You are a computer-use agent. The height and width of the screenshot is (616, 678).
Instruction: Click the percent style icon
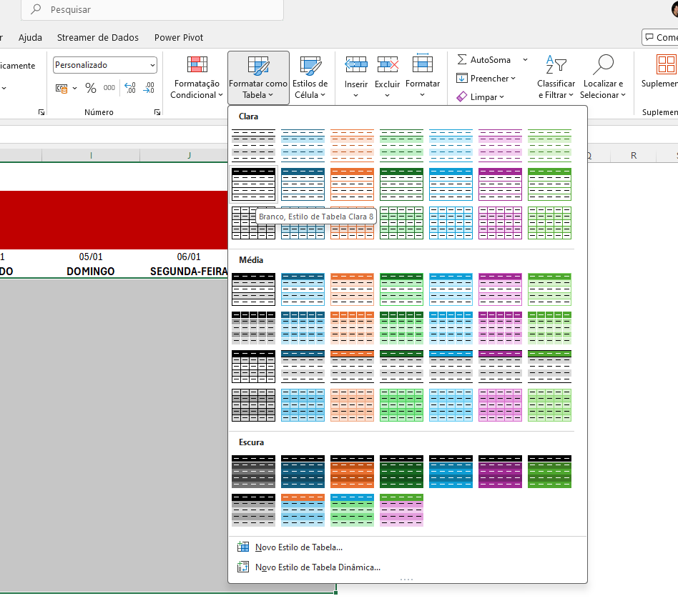(x=91, y=88)
